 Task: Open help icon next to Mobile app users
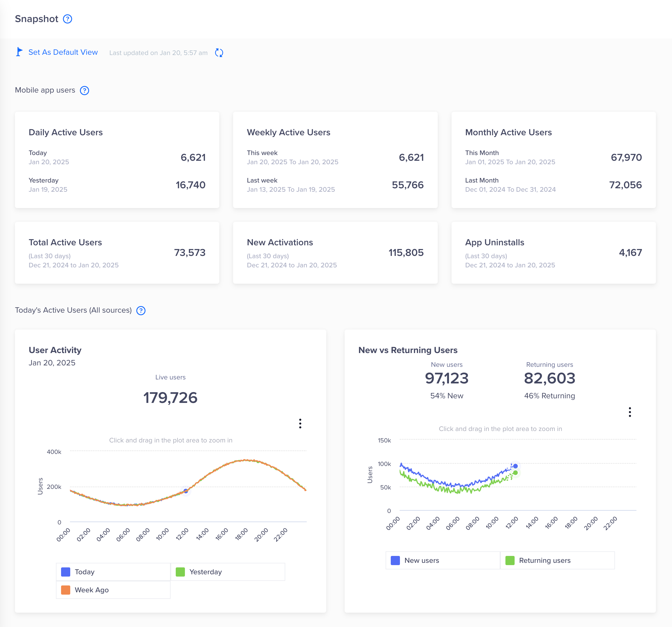(85, 91)
